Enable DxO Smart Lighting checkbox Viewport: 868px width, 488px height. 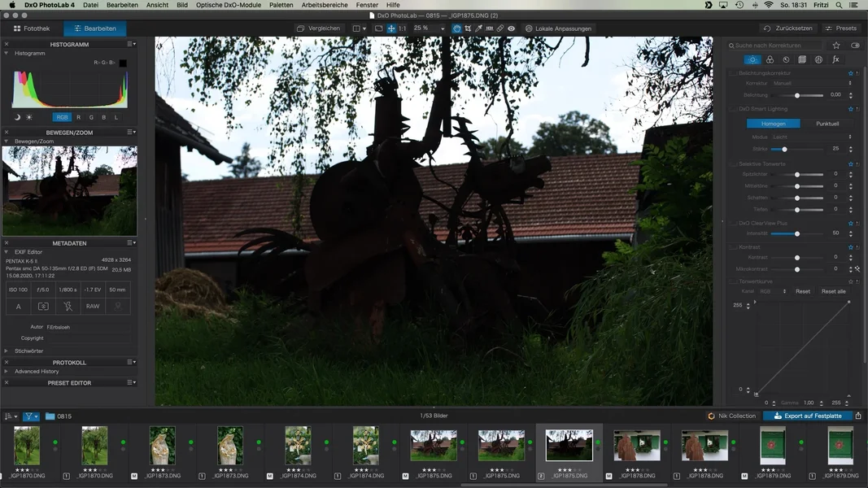pyautogui.click(x=734, y=109)
